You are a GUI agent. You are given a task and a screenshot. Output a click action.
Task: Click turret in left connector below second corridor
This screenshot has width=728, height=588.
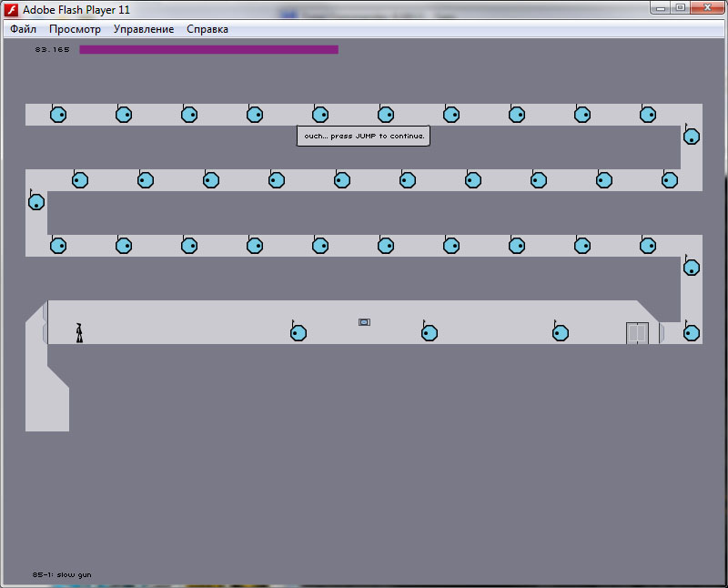tap(36, 201)
